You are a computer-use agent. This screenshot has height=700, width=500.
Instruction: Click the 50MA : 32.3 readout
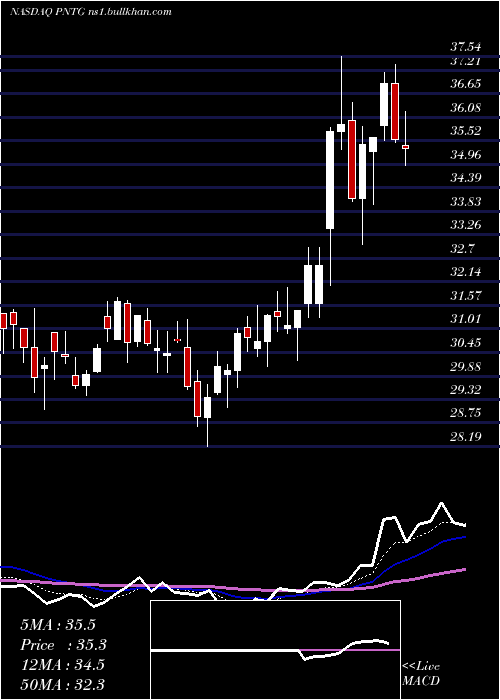coord(62,684)
